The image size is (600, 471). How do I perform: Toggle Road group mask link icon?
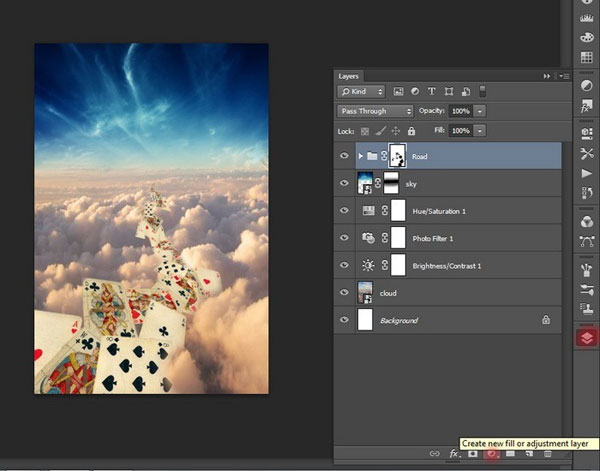pyautogui.click(x=383, y=156)
